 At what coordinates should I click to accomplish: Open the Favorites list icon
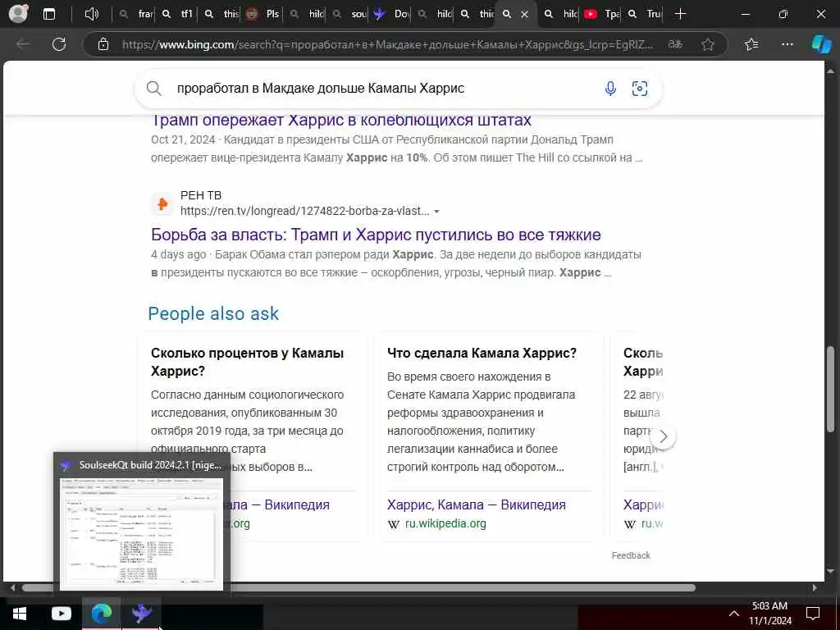point(751,44)
